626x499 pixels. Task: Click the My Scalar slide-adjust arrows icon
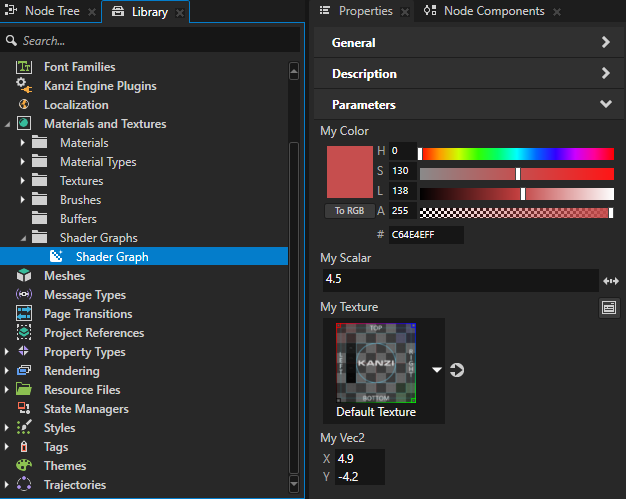click(611, 281)
